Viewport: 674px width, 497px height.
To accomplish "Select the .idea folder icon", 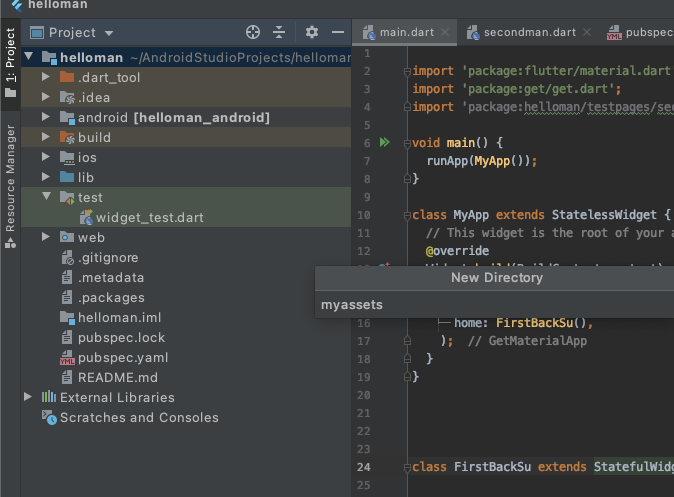I will click(67, 97).
